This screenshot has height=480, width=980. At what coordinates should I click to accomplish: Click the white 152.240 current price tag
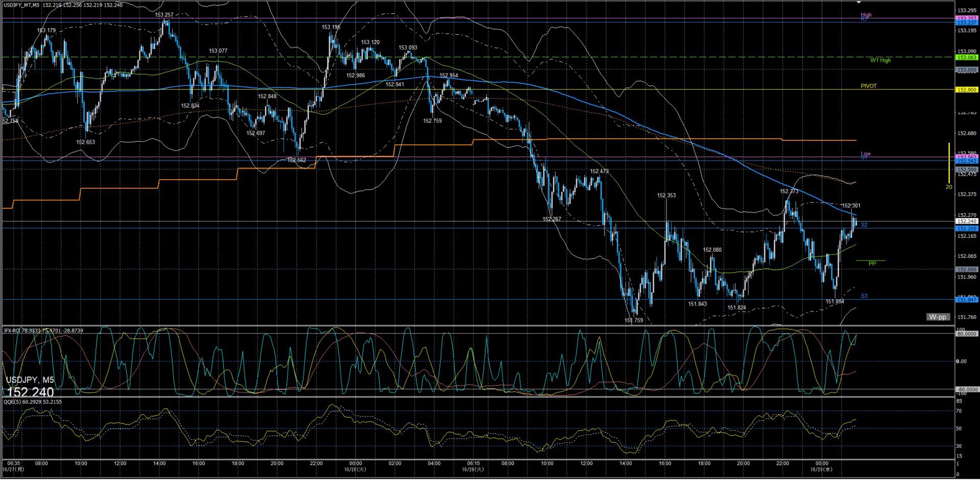click(x=966, y=222)
